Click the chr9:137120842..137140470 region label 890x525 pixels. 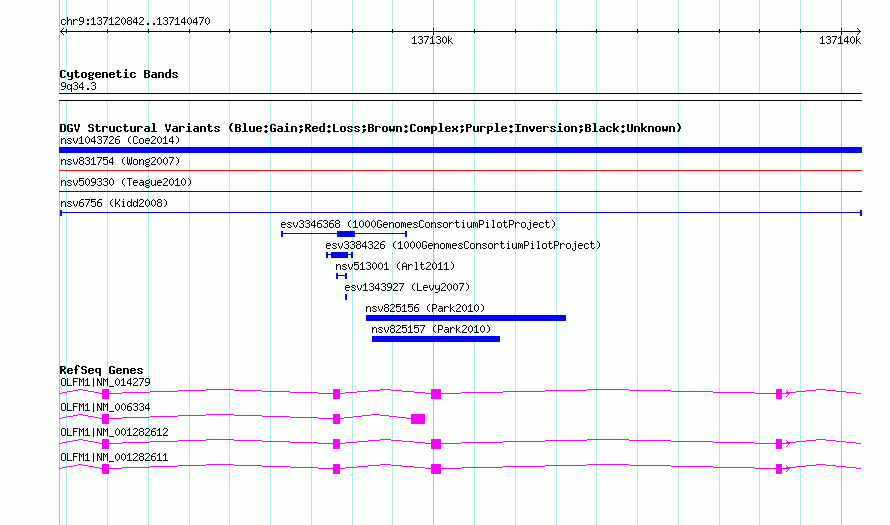click(x=135, y=22)
